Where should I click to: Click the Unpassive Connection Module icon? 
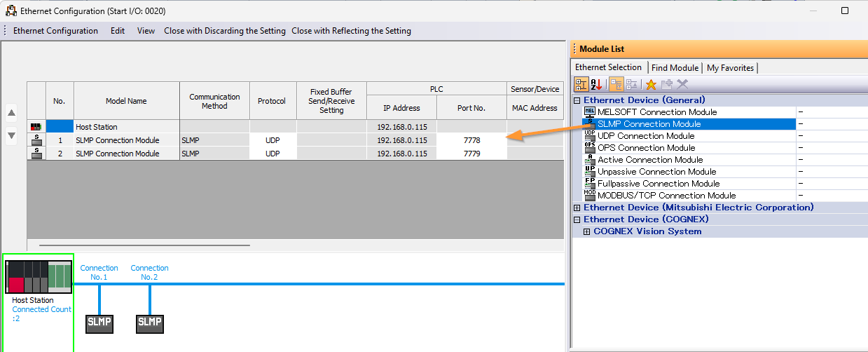pos(589,172)
